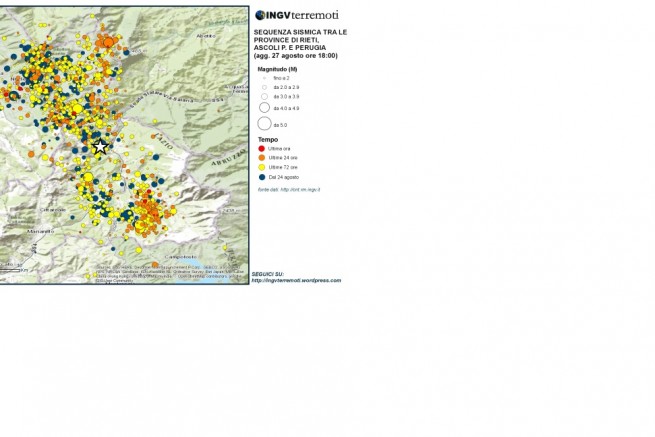This screenshot has height=437, width=655.
Task: Click the red 'Ultima ora' legend dot
Action: (262, 148)
